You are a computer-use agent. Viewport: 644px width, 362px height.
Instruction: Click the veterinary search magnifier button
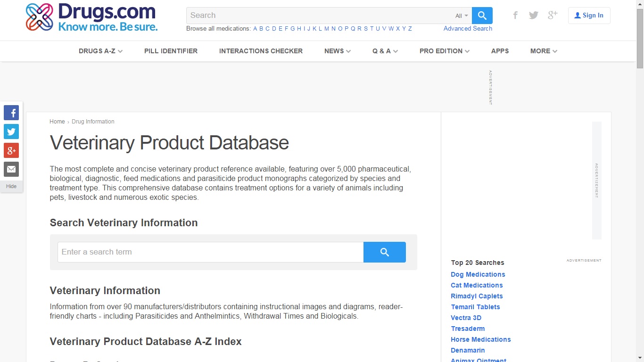point(385,252)
